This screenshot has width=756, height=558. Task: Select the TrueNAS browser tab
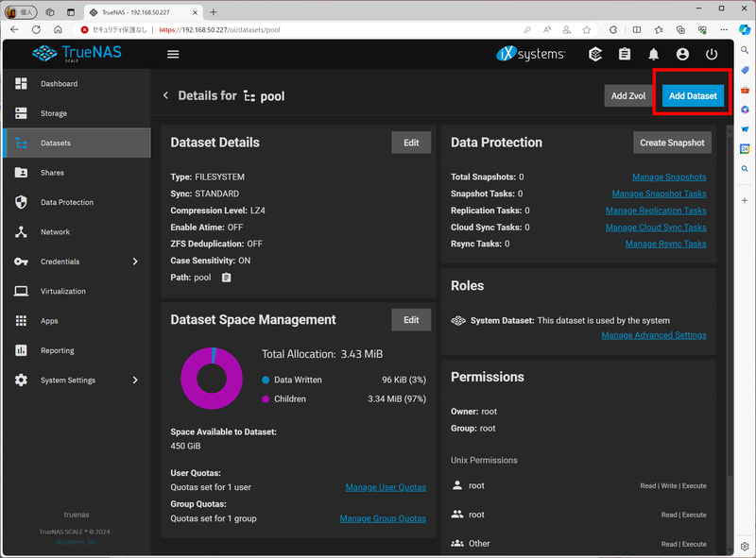[144, 12]
